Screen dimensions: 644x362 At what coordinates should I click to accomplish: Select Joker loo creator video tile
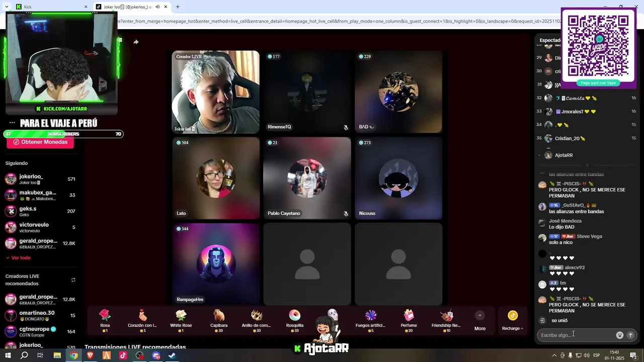tap(216, 92)
